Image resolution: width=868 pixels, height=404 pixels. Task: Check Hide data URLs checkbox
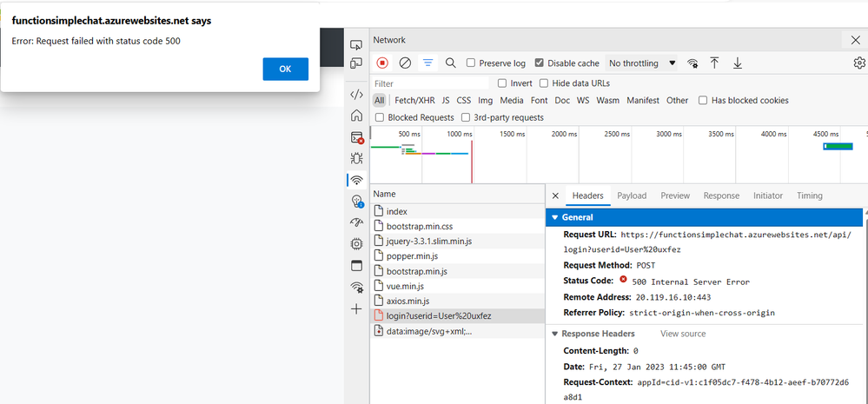[x=544, y=83]
